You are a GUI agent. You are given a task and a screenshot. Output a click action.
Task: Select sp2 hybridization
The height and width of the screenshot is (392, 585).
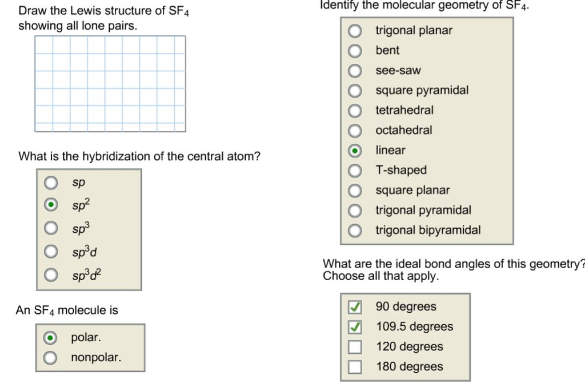click(50, 205)
